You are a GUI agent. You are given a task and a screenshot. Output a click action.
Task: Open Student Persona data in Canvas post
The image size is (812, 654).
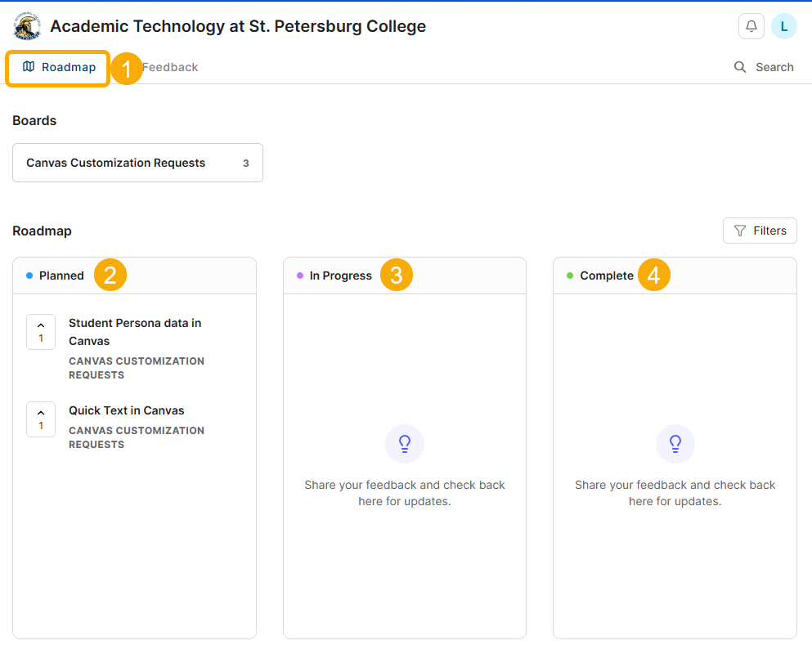coord(135,332)
